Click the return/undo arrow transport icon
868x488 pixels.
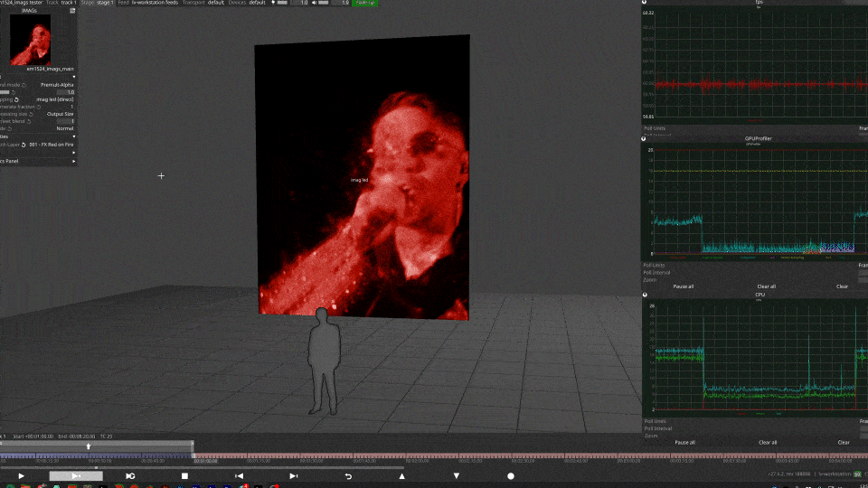coord(348,476)
